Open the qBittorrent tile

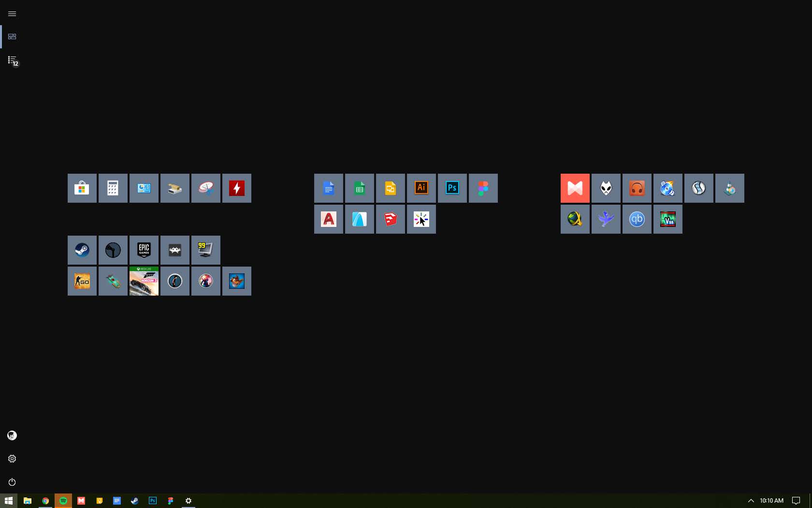(637, 219)
